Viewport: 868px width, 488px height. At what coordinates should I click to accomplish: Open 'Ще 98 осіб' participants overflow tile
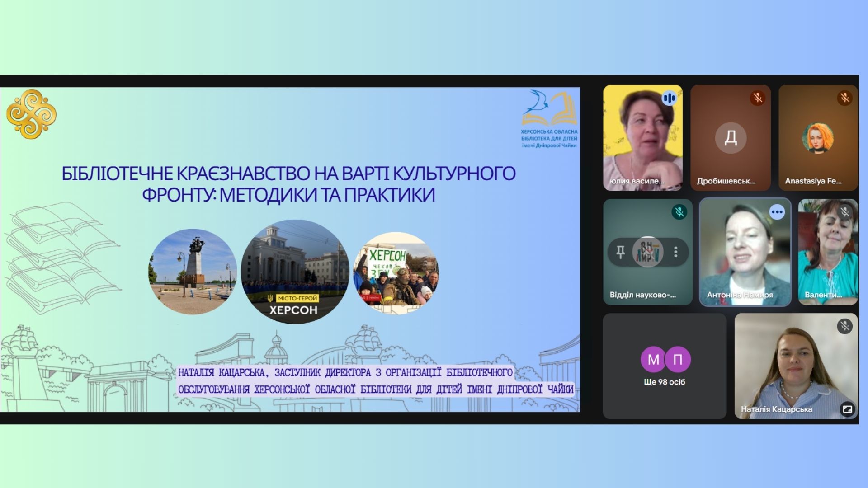tap(664, 382)
